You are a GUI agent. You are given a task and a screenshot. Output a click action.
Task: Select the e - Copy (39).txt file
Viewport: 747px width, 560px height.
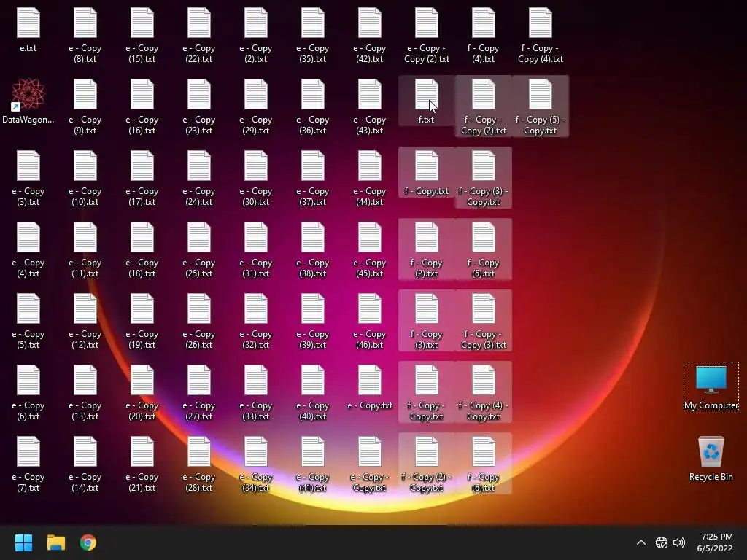pyautogui.click(x=312, y=321)
